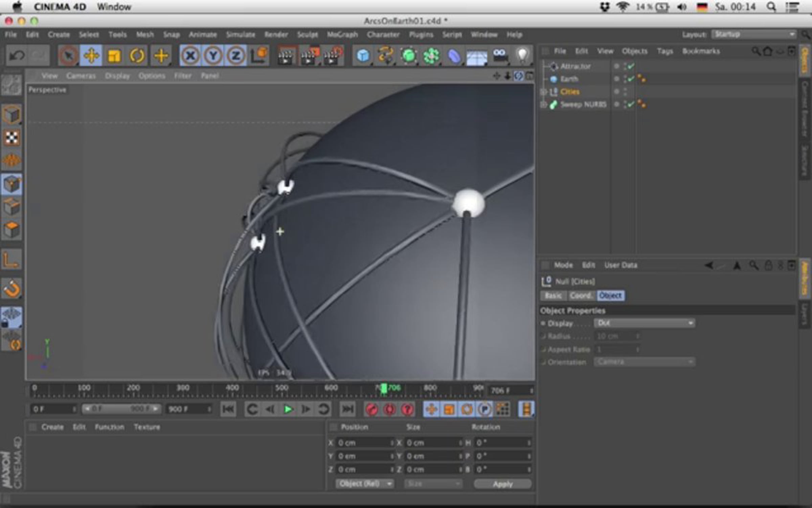Image resolution: width=812 pixels, height=508 pixels.
Task: Open the Attribute Manager User Data menu
Action: click(621, 265)
